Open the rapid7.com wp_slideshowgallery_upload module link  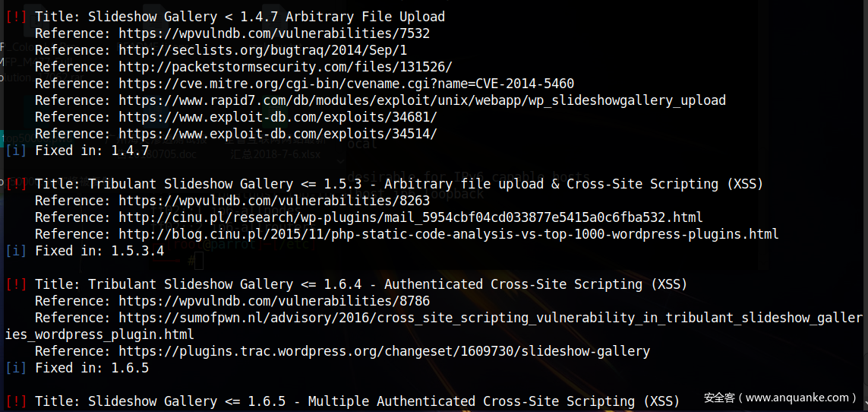422,100
